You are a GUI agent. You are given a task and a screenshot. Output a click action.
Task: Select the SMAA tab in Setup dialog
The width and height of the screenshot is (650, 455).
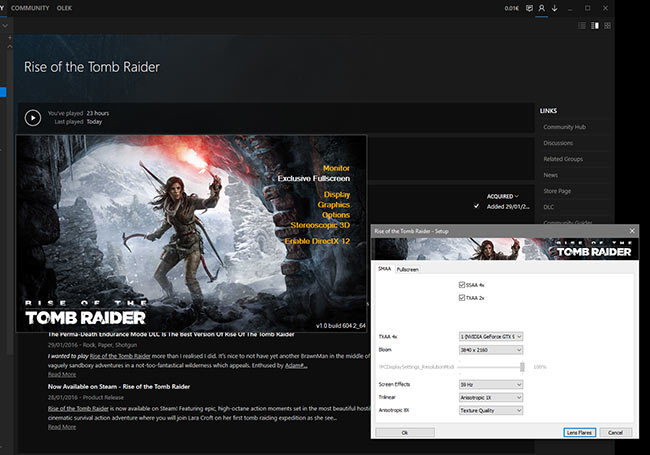point(384,269)
